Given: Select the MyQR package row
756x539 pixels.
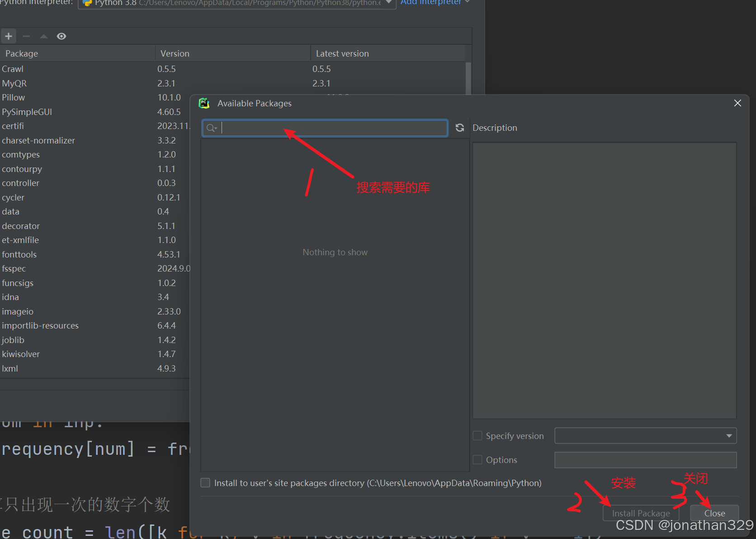Looking at the screenshot, I should pyautogui.click(x=232, y=83).
